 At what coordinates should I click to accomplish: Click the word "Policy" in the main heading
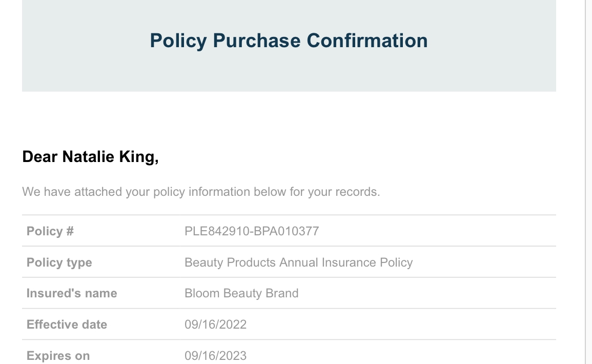coord(178,41)
